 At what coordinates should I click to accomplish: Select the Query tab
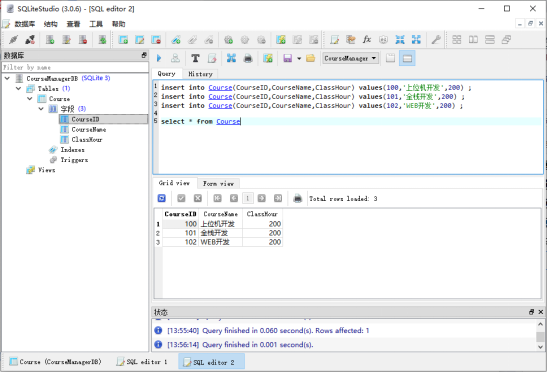coord(167,74)
